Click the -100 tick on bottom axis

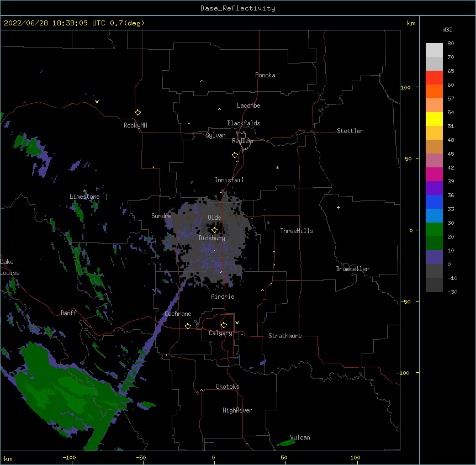tap(69, 457)
